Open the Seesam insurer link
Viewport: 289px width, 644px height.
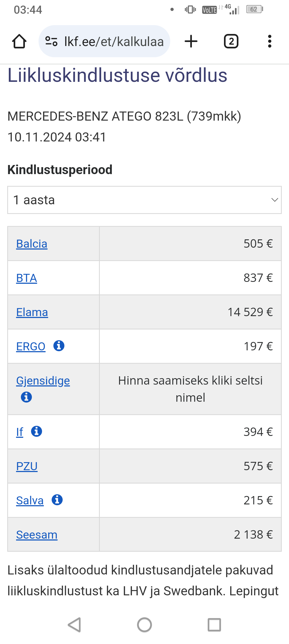[x=37, y=535]
